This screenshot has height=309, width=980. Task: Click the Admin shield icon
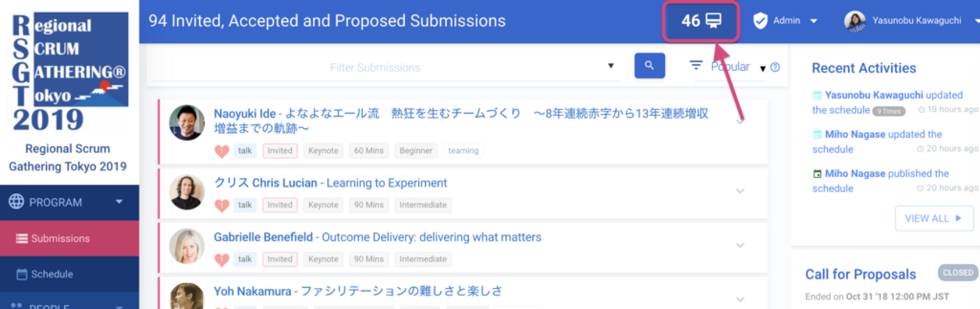point(760,20)
